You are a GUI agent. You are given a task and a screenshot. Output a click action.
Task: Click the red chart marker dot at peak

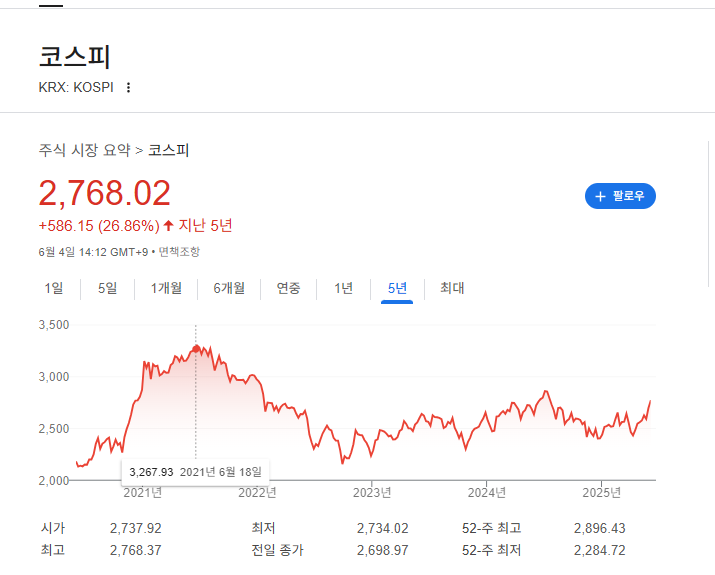(196, 349)
